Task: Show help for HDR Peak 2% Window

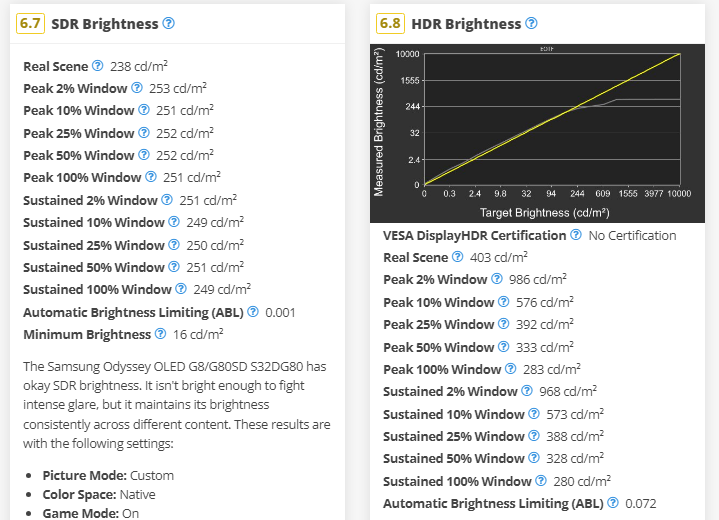Action: point(497,279)
